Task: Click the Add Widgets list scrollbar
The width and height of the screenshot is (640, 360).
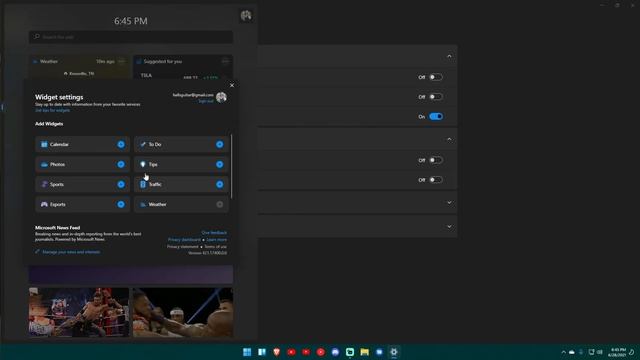Action: pyautogui.click(x=231, y=167)
